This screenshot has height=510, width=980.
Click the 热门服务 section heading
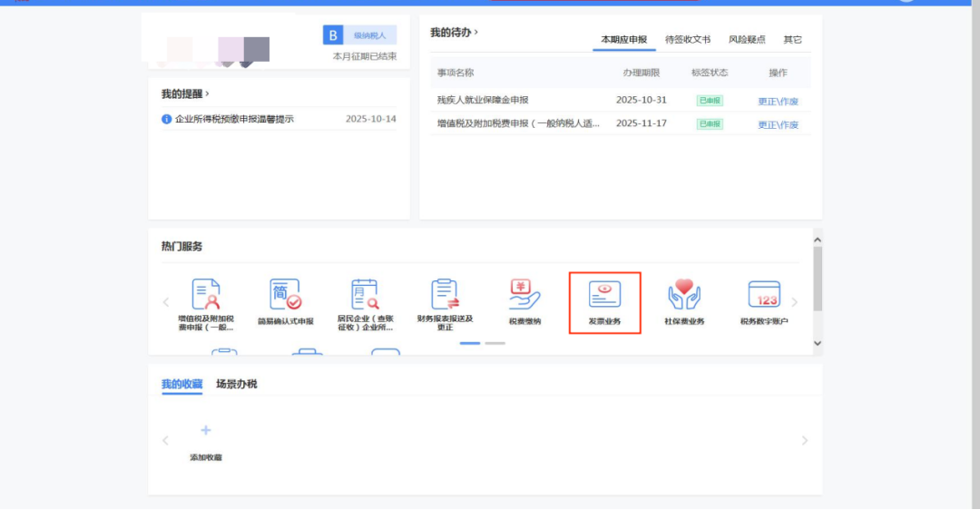[x=181, y=246]
